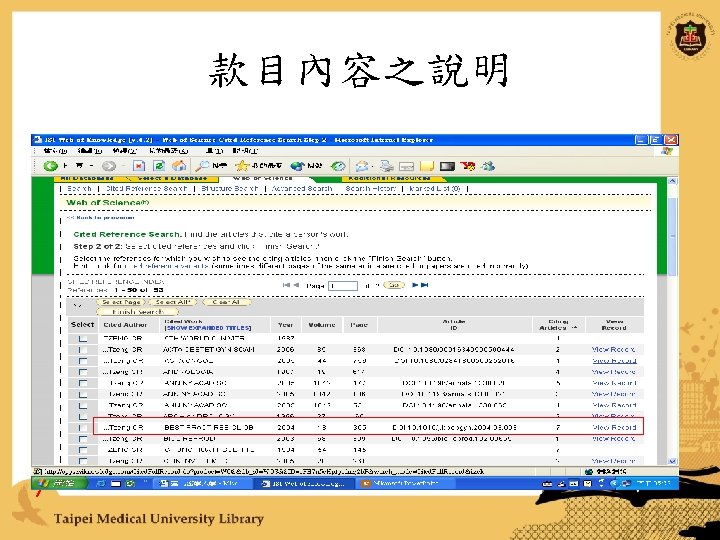720x540 pixels.
Task: Sort by the Citing Articles column arrow
Action: coord(574,328)
